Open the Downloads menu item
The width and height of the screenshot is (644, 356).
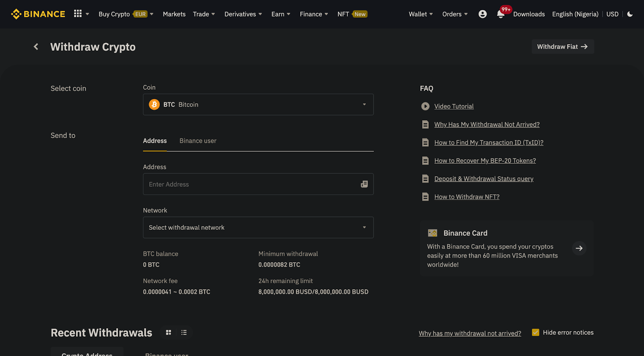coord(529,14)
